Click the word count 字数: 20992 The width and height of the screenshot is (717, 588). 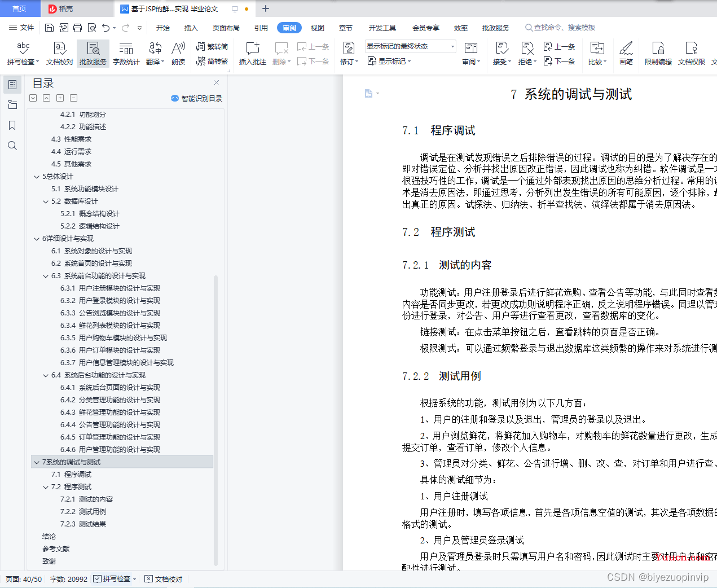pos(69,579)
